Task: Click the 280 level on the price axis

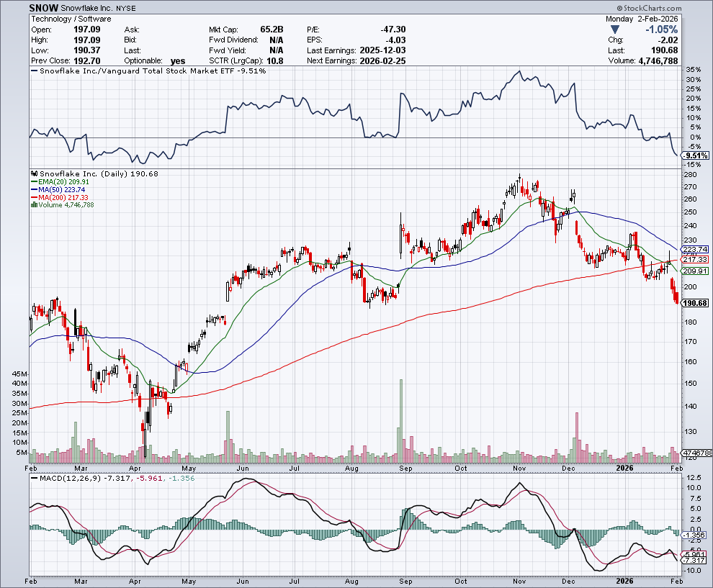Action: click(690, 174)
